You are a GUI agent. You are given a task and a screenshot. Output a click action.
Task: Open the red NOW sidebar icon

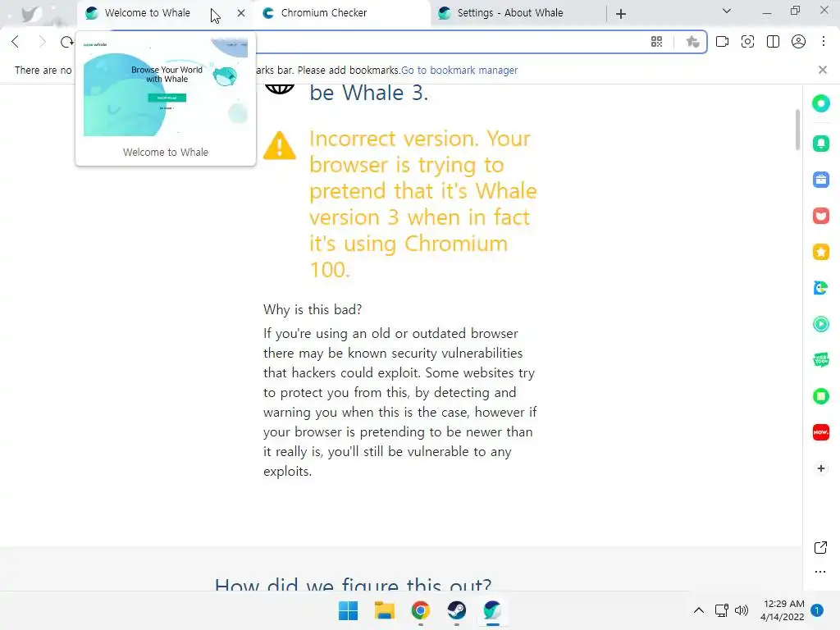(820, 432)
